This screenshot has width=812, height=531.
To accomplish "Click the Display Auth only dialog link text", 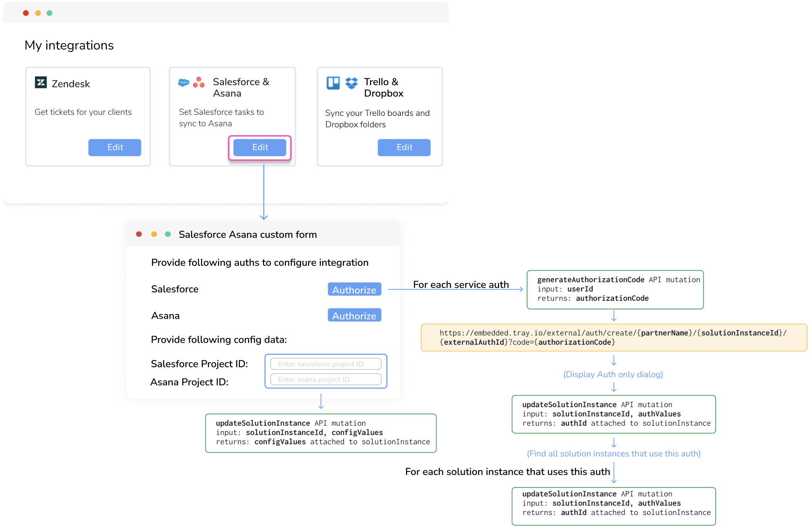I will (x=613, y=374).
